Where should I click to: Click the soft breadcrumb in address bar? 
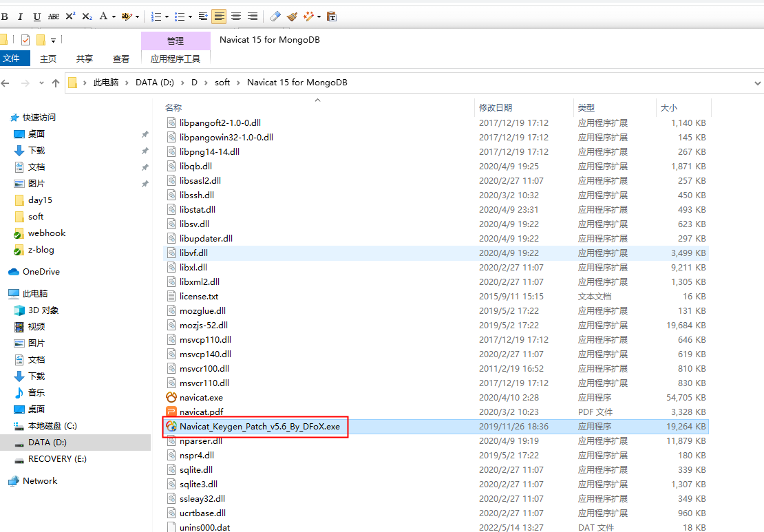coord(222,83)
